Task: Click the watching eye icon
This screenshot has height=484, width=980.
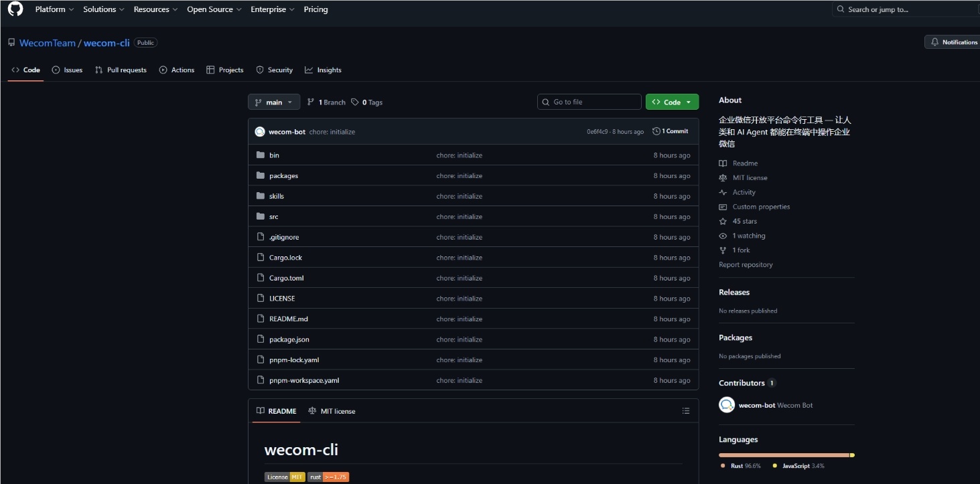Action: pos(723,236)
